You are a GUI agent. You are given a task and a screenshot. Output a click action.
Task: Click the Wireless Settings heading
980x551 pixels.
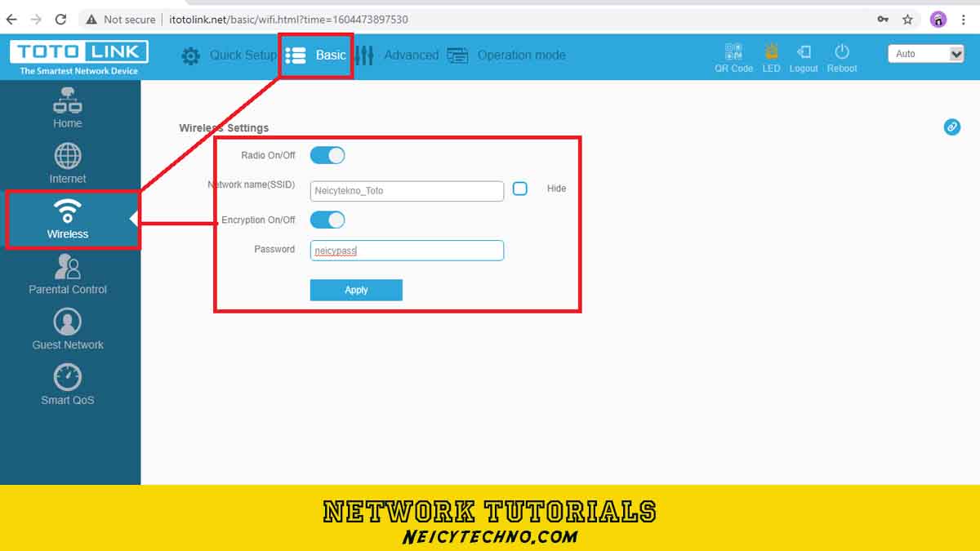pos(224,128)
